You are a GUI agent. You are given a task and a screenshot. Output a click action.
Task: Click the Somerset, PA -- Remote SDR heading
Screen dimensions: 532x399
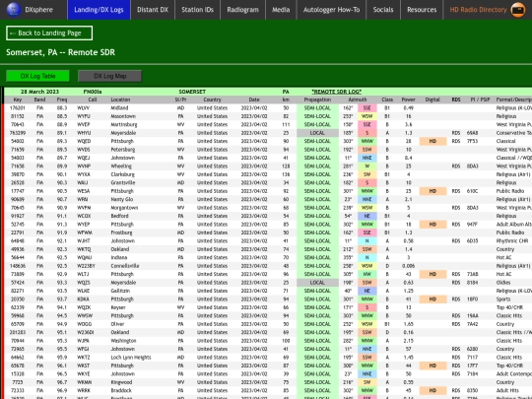coord(61,52)
